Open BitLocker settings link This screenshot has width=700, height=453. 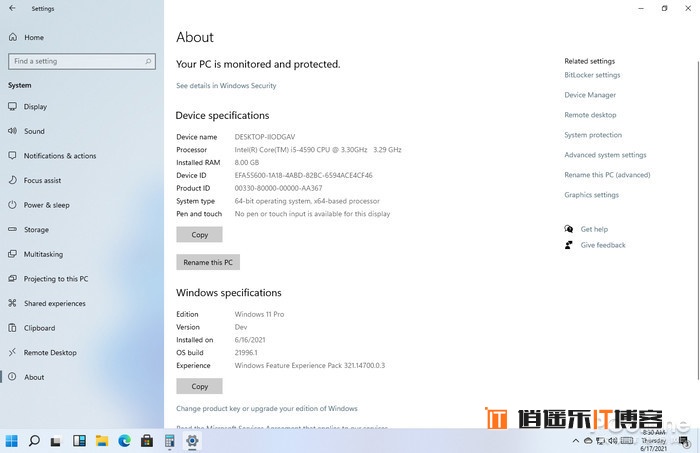(592, 75)
